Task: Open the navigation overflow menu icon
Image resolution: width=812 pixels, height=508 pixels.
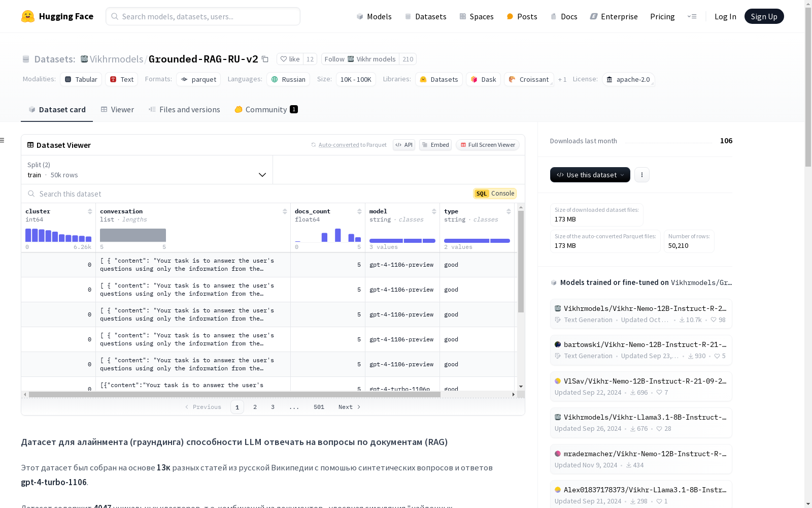Action: pyautogui.click(x=692, y=16)
